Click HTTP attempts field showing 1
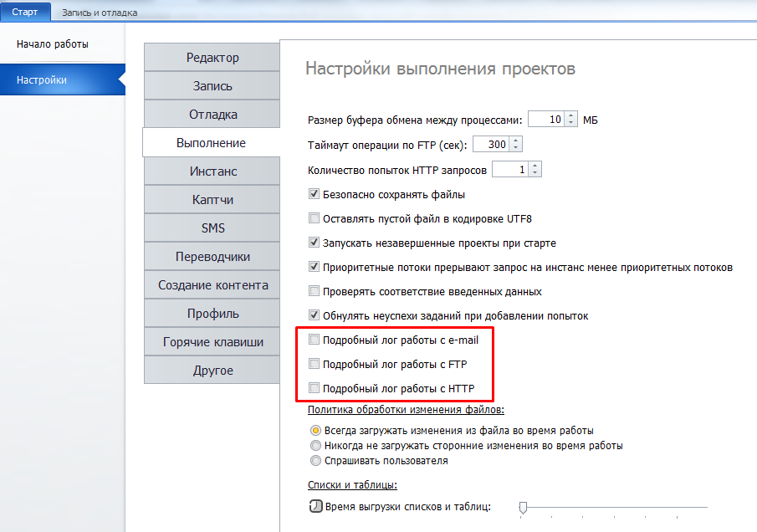The width and height of the screenshot is (757, 532). tap(510, 170)
